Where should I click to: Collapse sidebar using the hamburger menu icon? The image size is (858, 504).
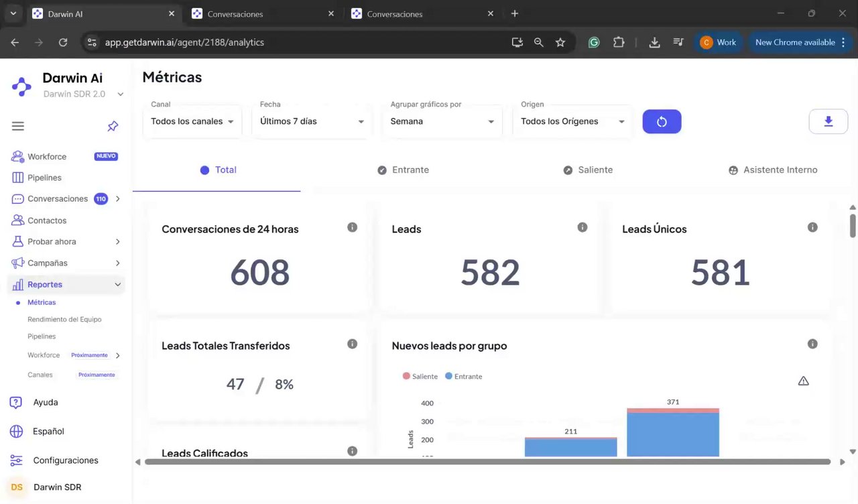point(18,126)
